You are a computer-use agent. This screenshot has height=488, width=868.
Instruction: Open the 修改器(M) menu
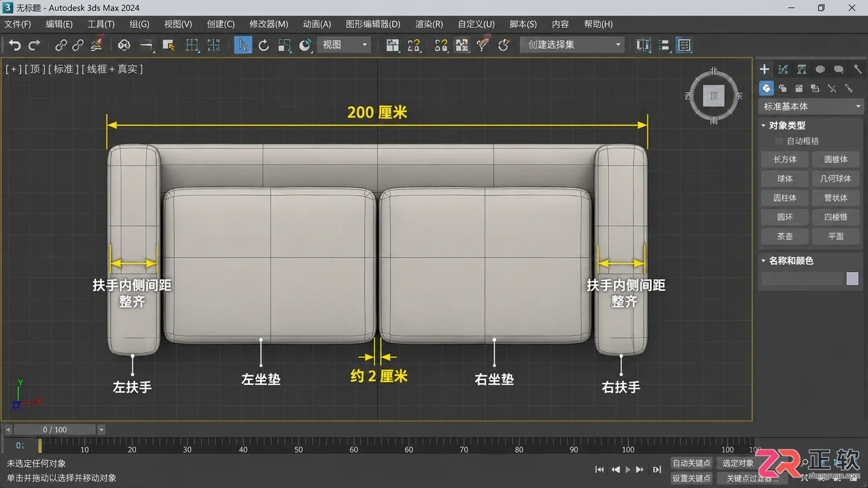[269, 24]
